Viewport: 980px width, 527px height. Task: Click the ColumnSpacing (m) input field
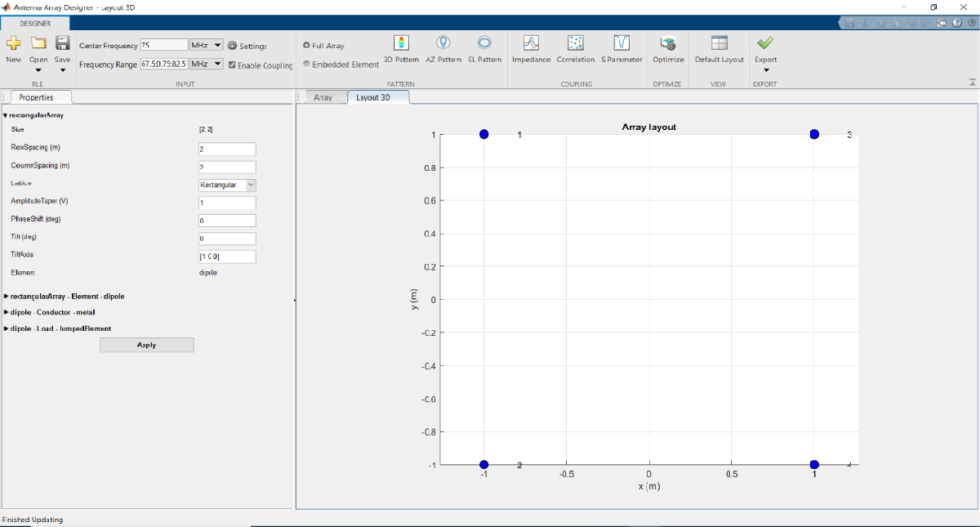click(227, 167)
